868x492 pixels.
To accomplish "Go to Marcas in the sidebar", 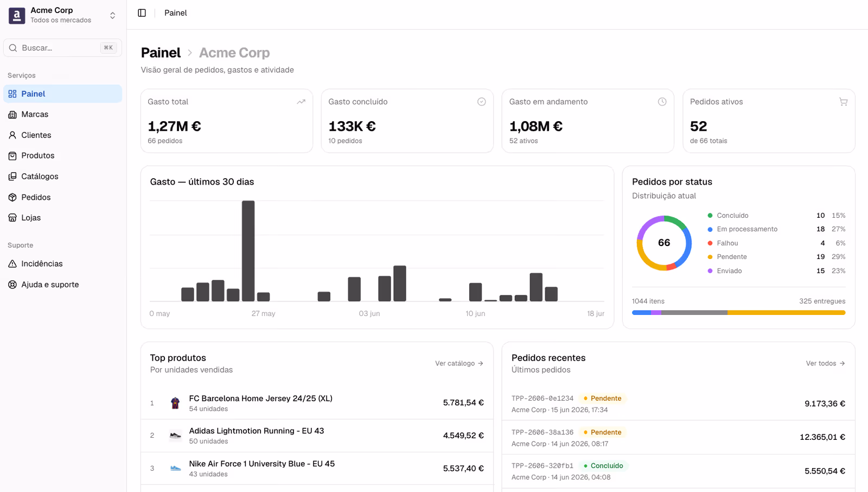I will click(x=63, y=115).
